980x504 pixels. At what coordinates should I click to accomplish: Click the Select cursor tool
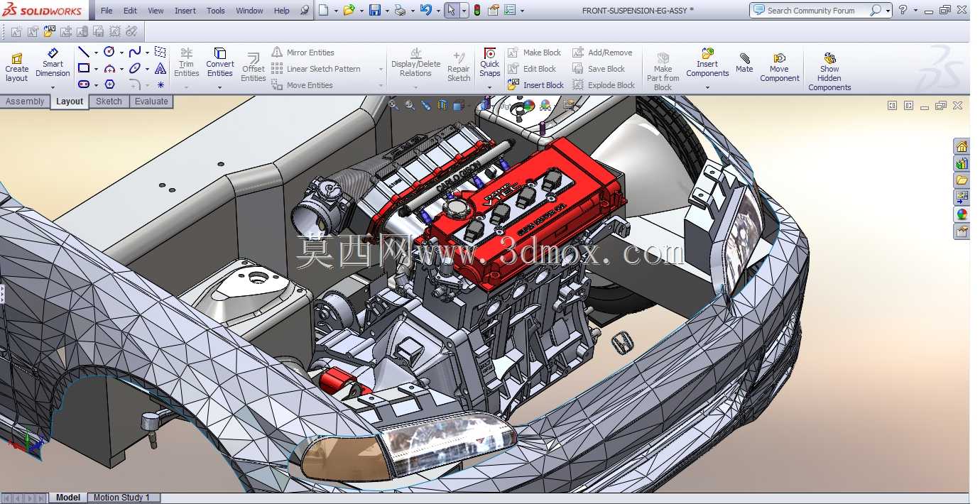point(452,10)
